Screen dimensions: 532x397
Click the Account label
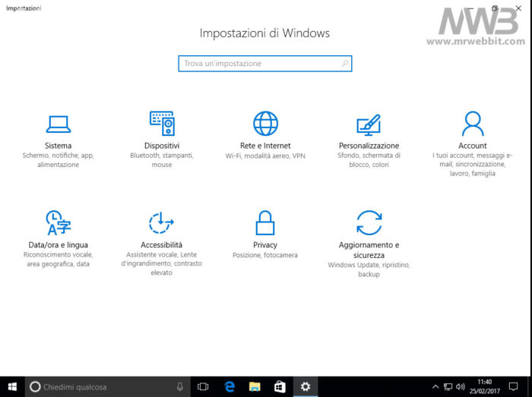click(x=473, y=146)
